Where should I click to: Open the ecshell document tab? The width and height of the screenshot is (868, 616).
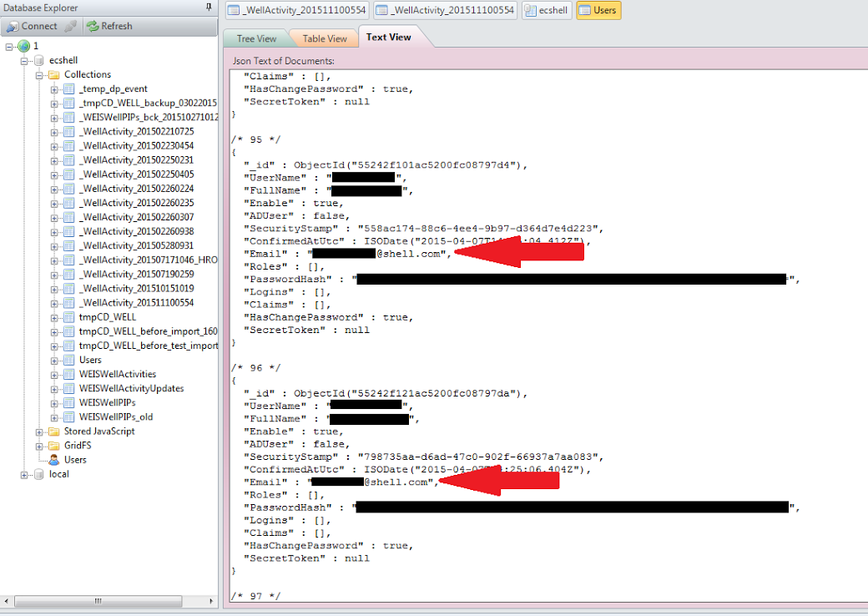(547, 10)
